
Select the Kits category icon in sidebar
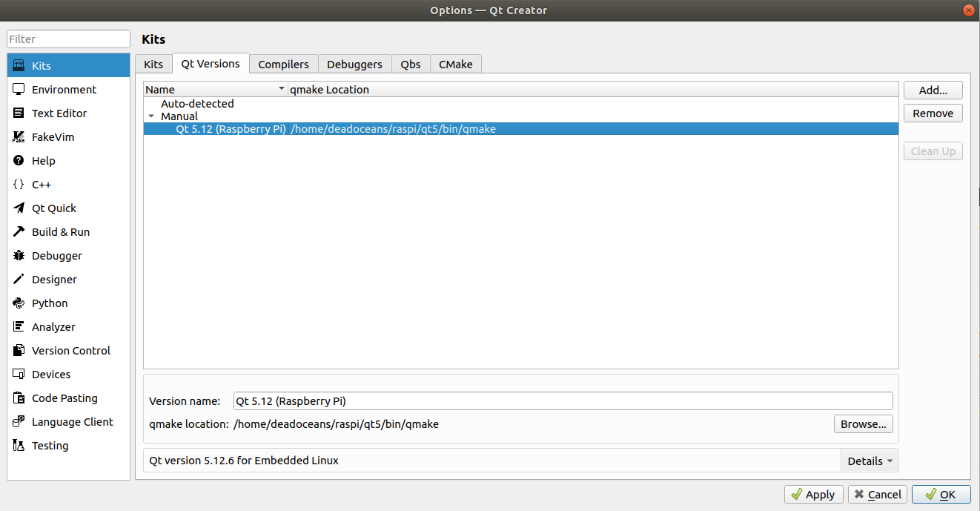click(x=19, y=66)
